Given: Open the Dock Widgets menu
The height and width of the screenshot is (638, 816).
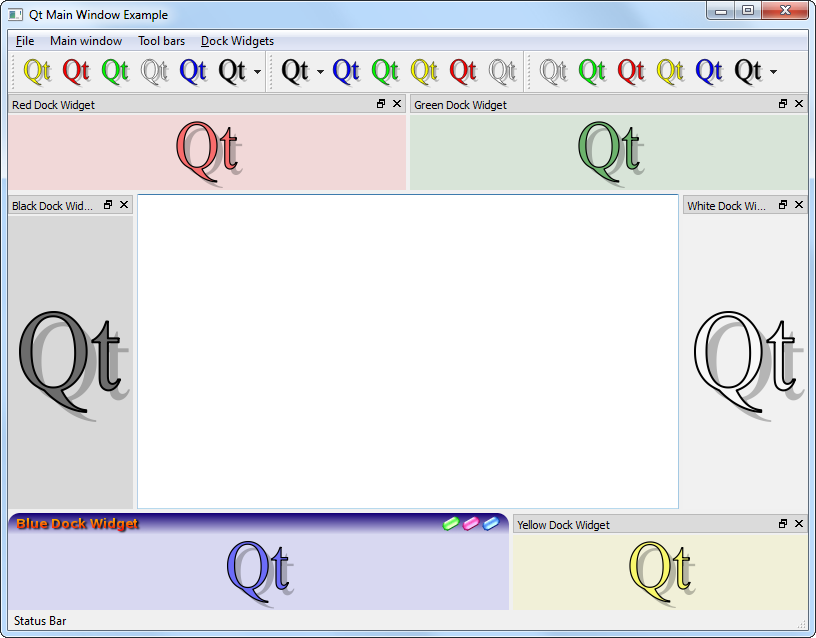Looking at the screenshot, I should (237, 41).
